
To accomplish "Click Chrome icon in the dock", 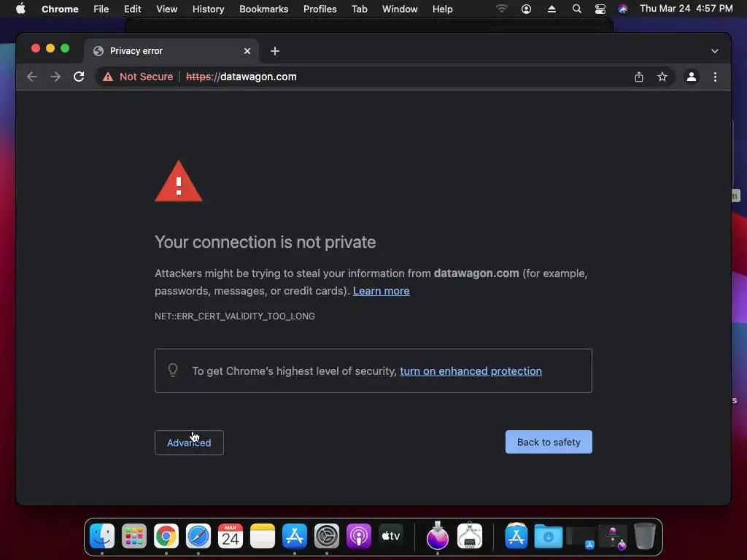I will coord(166,536).
